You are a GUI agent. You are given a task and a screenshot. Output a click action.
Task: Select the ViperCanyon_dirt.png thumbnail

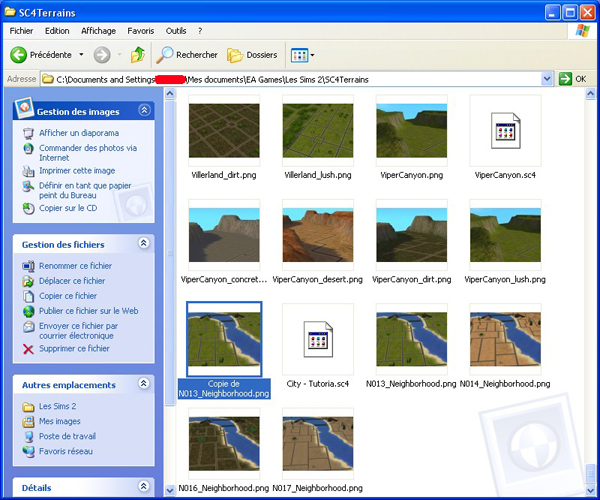[x=412, y=235]
